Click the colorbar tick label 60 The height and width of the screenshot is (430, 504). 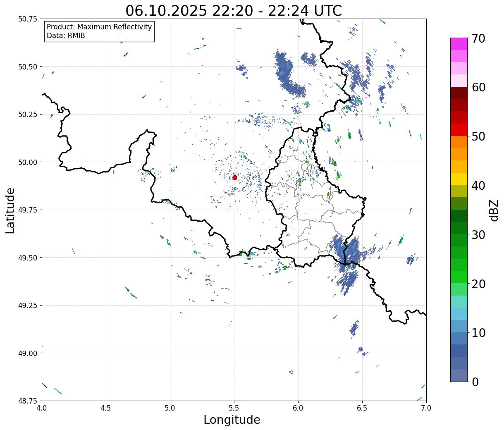(478, 88)
